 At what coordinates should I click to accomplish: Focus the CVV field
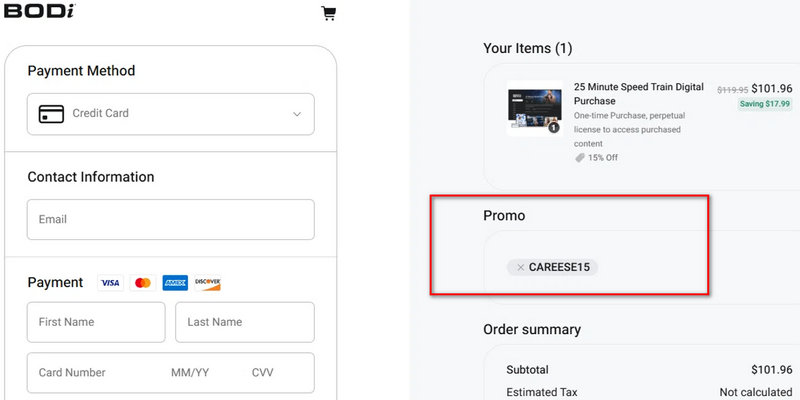coord(263,373)
